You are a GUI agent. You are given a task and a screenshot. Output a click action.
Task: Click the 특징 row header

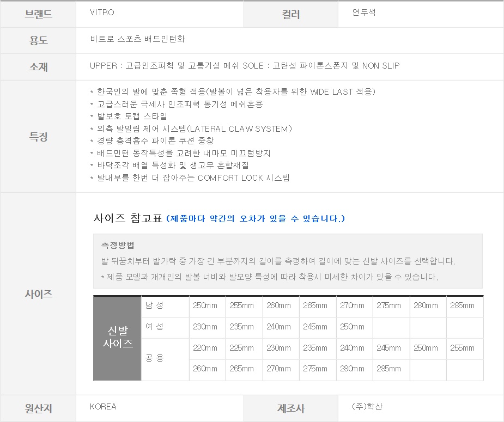(x=38, y=137)
